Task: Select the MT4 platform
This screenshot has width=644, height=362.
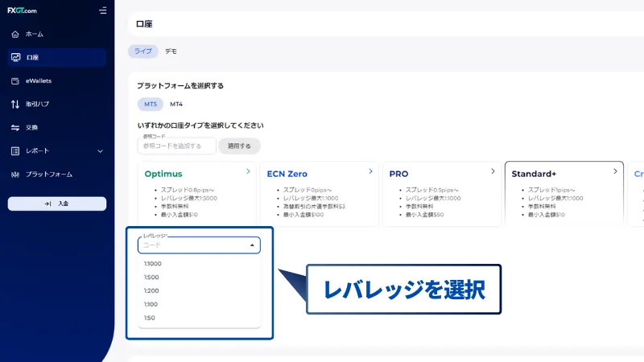Action: pyautogui.click(x=176, y=105)
